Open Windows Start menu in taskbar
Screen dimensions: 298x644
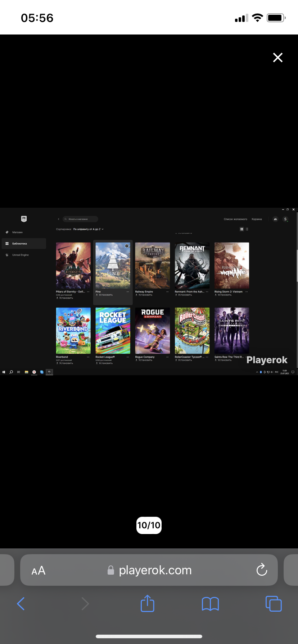(x=4, y=372)
